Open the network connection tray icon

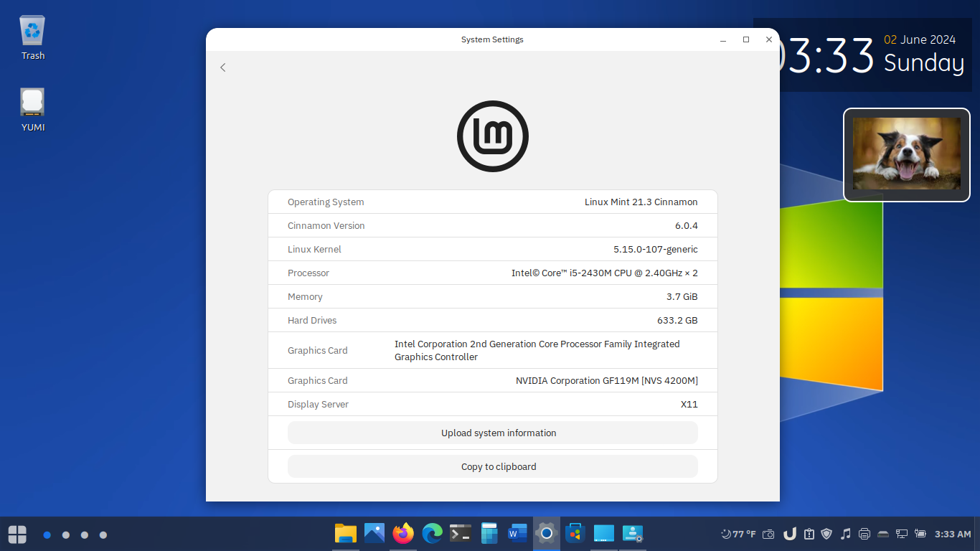902,534
